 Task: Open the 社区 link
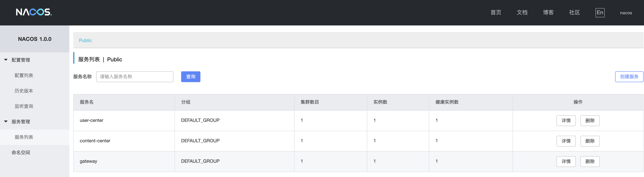point(574,13)
